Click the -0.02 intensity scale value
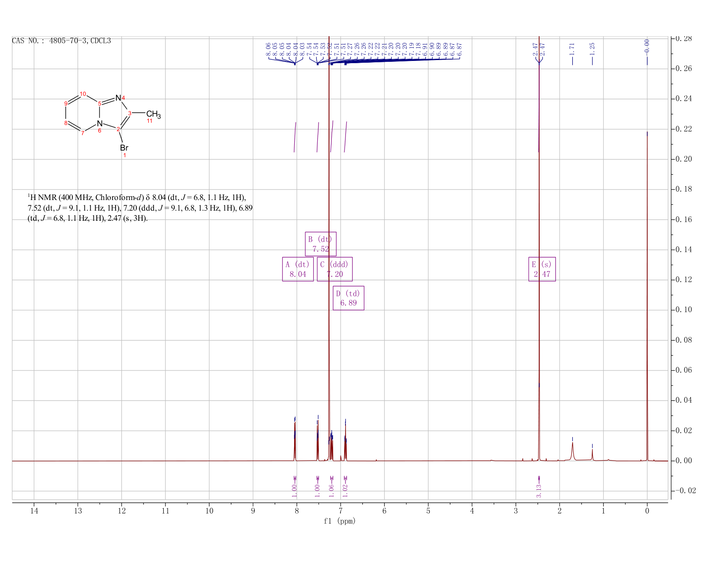Screen dimensions: 728x563 [685, 491]
